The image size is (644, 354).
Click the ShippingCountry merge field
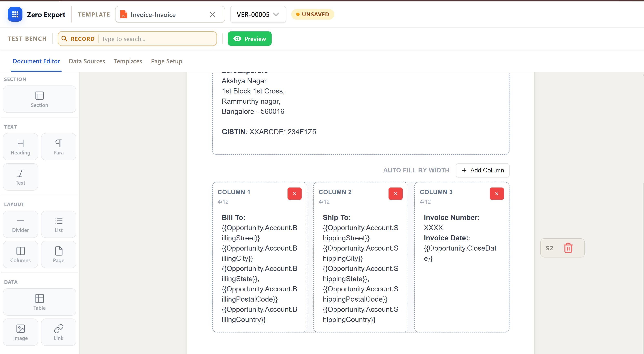pyautogui.click(x=360, y=314)
